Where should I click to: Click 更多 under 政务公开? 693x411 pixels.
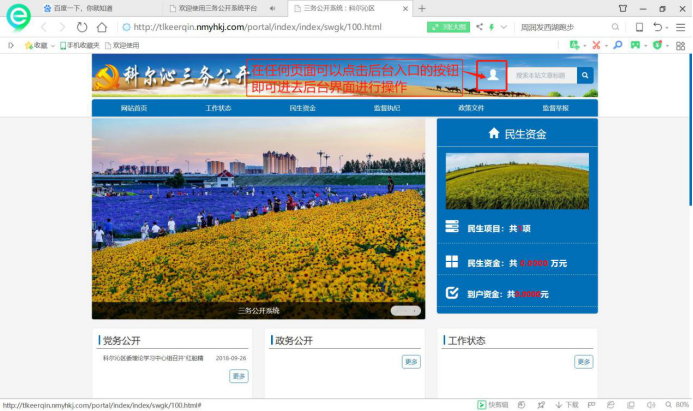411,362
